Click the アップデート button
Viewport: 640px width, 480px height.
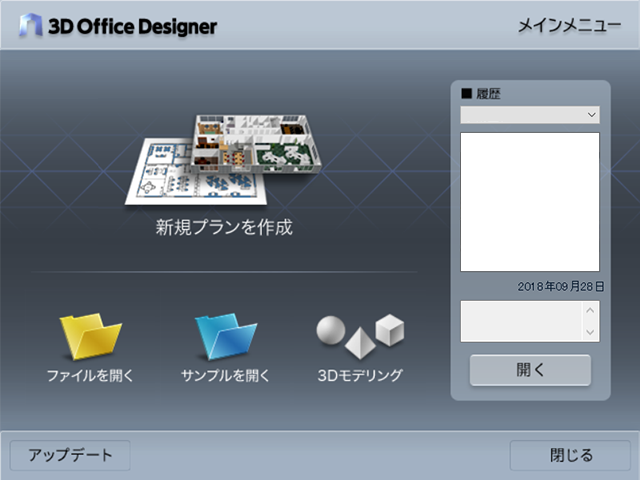pyautogui.click(x=70, y=455)
